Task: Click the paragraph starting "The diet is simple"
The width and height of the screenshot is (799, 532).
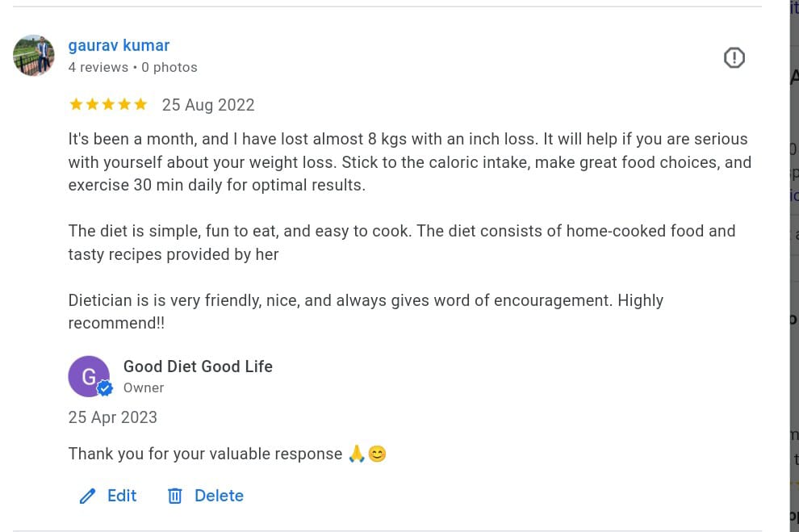Action: click(x=401, y=242)
